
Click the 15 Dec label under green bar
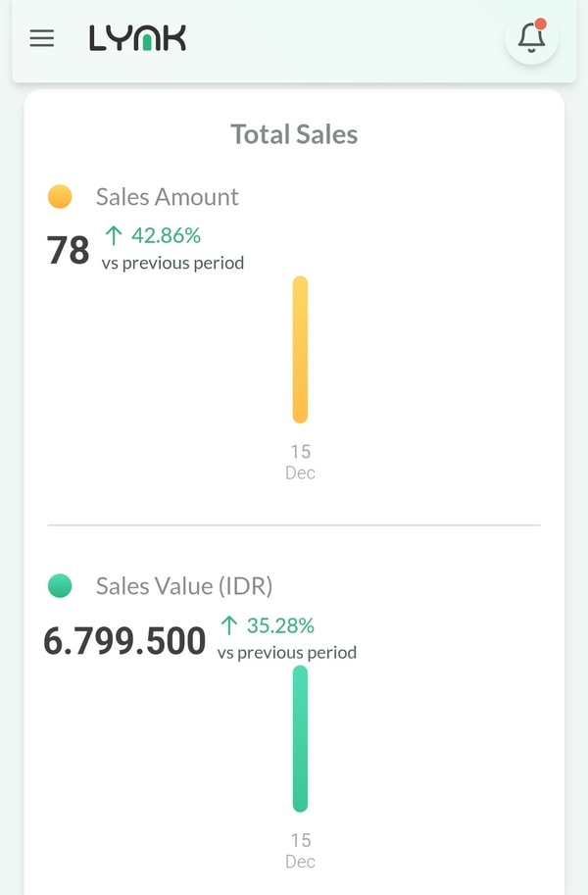click(300, 851)
